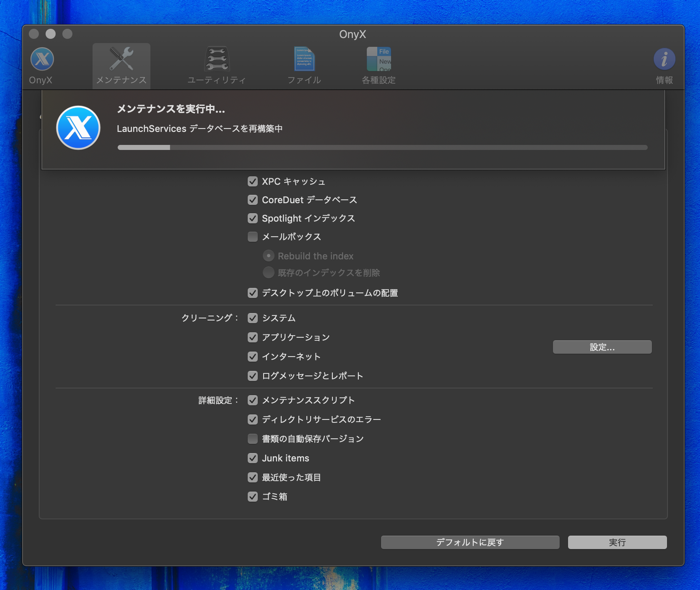Image resolution: width=700 pixels, height=590 pixels.
Task: Select the メンテナンス toolbar icon
Action: tap(121, 59)
